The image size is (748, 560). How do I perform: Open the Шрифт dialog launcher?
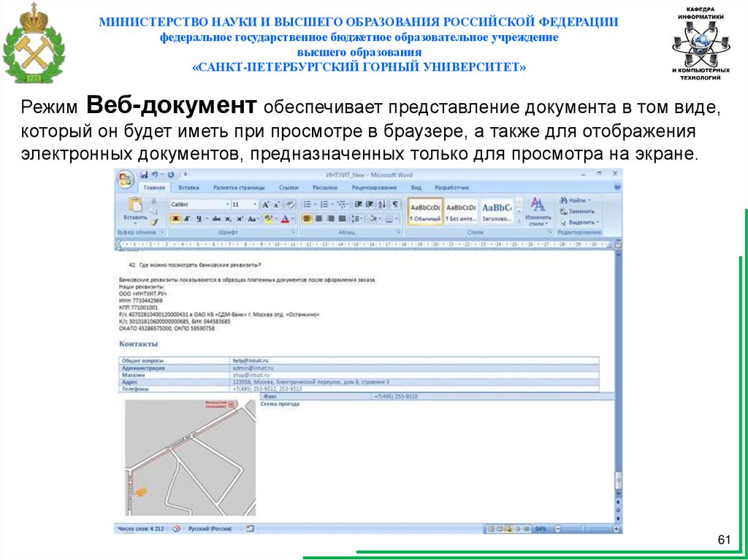tap(294, 232)
